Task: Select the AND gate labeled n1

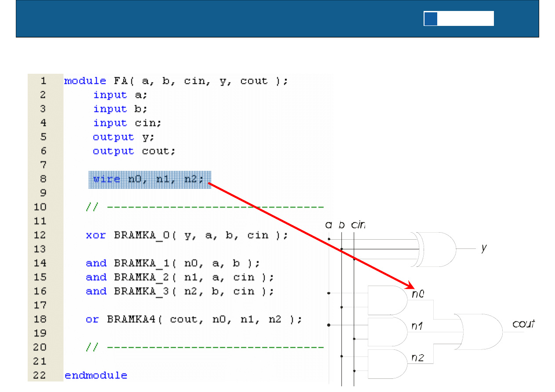Action: coord(387,332)
